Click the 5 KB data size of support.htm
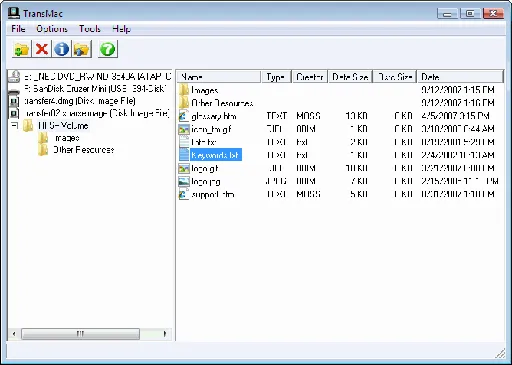The height and width of the screenshot is (365, 512). pos(359,194)
